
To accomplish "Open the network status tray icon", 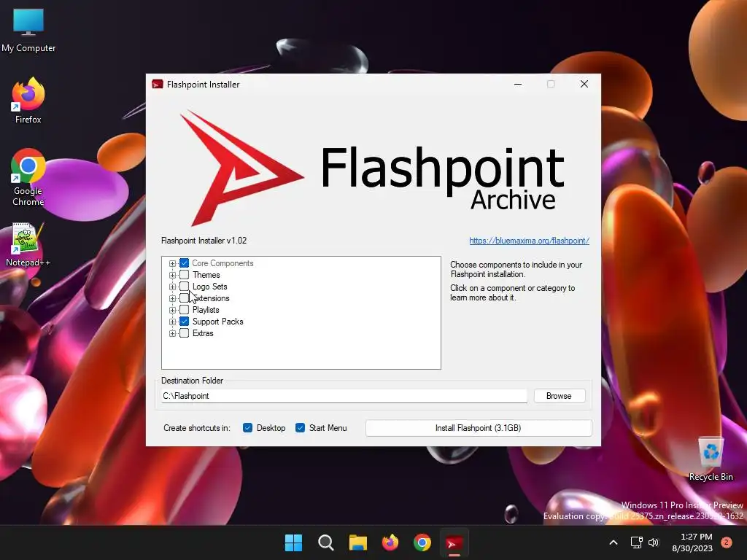I will point(636,542).
